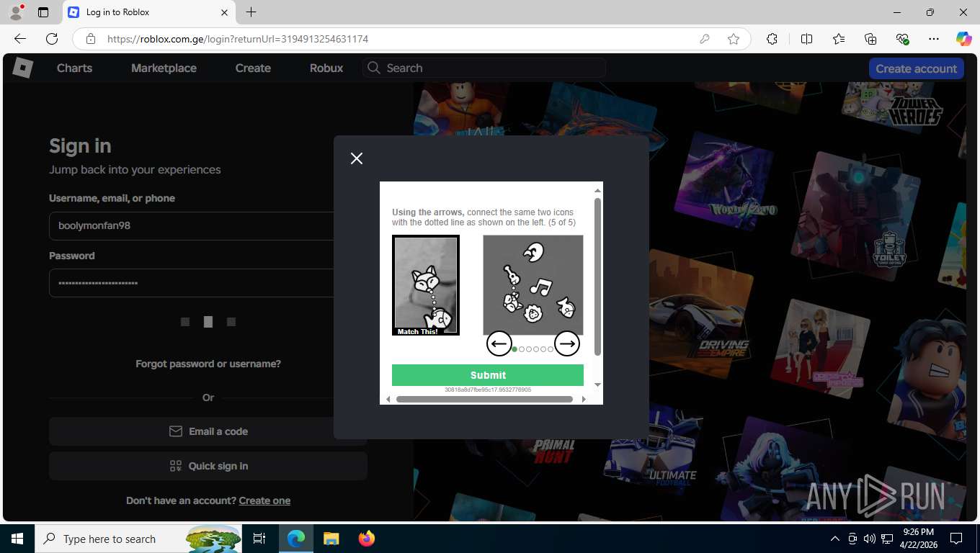The image size is (980, 553).
Task: Go back with the browser back arrow
Action: (x=20, y=39)
